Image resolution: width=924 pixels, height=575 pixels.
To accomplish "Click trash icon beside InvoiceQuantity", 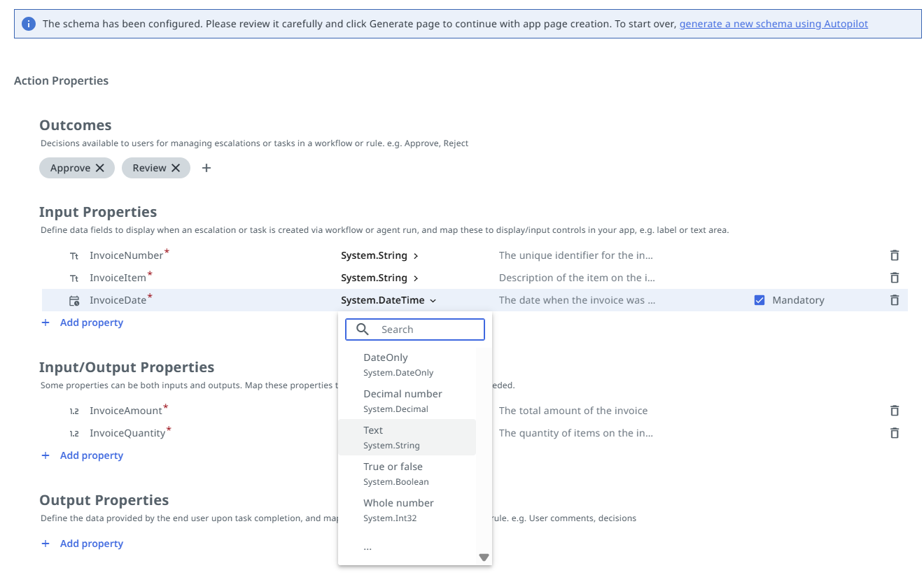I will pyautogui.click(x=894, y=433).
